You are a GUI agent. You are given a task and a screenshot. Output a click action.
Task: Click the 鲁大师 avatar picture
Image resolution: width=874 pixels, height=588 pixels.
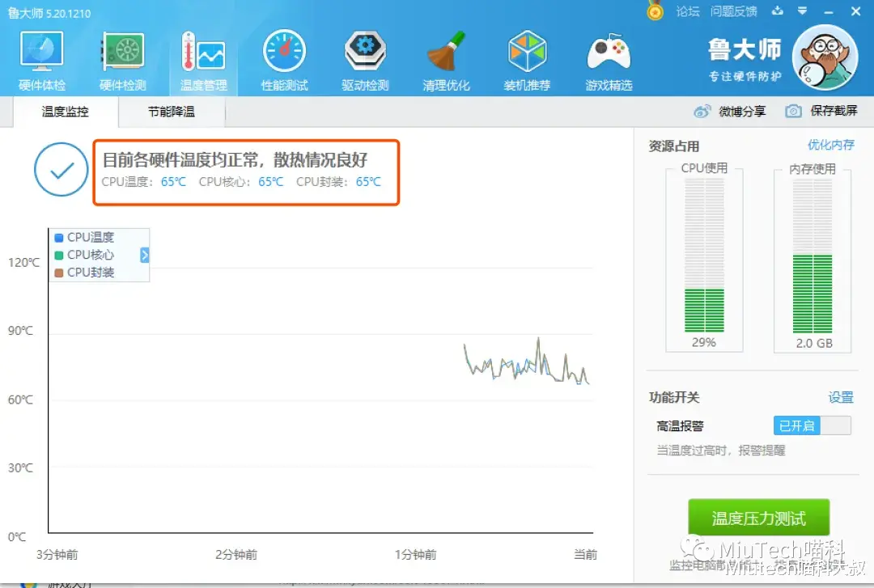click(825, 57)
